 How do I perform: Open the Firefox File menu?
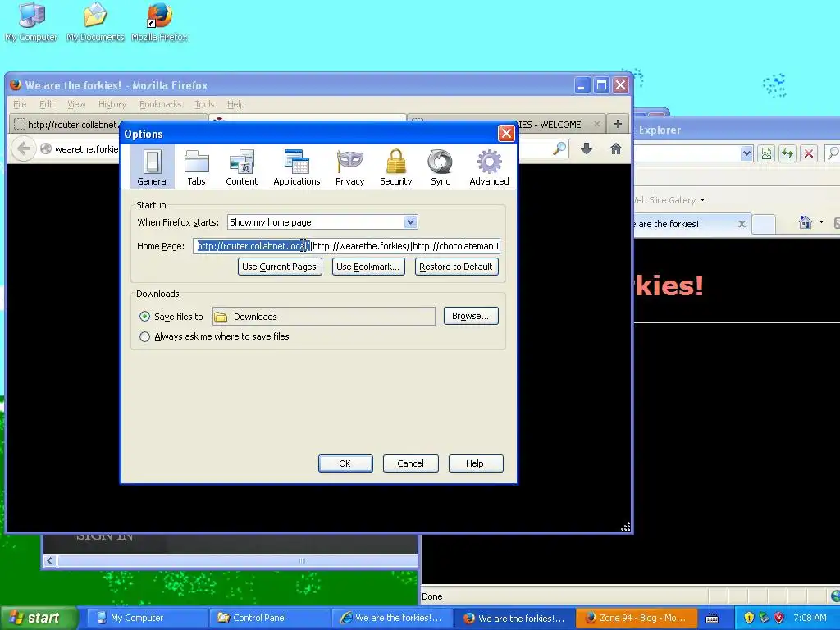coord(20,104)
